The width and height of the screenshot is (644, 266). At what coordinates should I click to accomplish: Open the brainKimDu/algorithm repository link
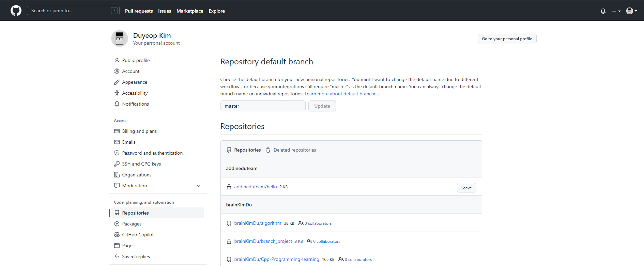(258, 223)
